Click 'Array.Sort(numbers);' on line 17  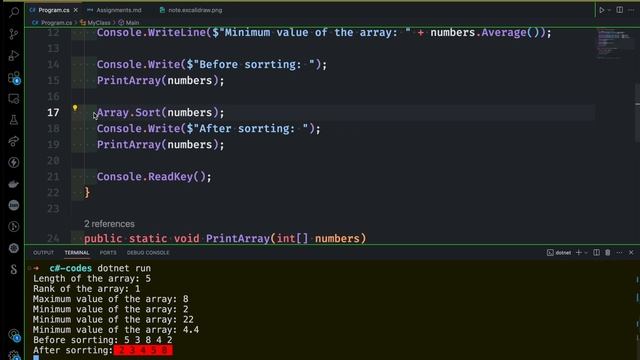pyautogui.click(x=160, y=113)
